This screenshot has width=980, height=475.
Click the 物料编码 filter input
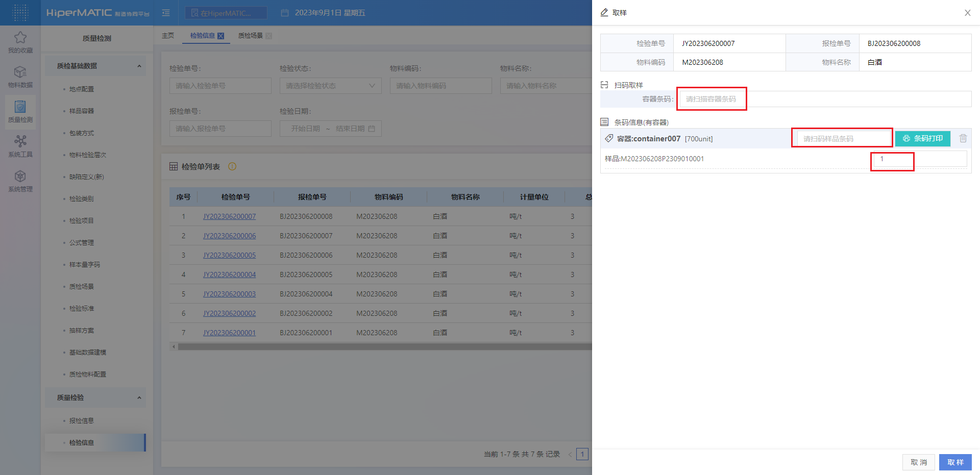pyautogui.click(x=441, y=86)
